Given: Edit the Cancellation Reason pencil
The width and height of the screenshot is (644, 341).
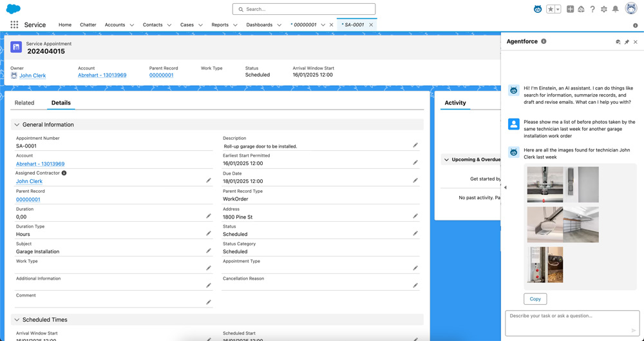Looking at the screenshot, I should [x=415, y=285].
